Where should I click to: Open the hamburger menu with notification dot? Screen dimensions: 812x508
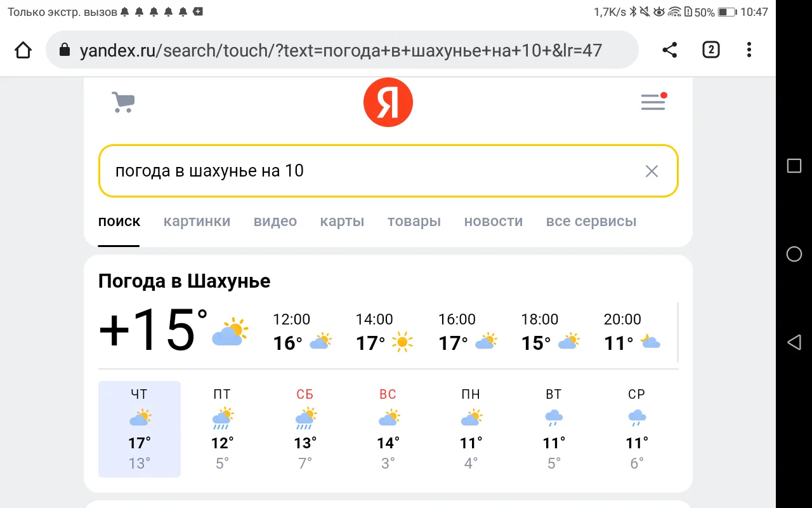tap(653, 102)
